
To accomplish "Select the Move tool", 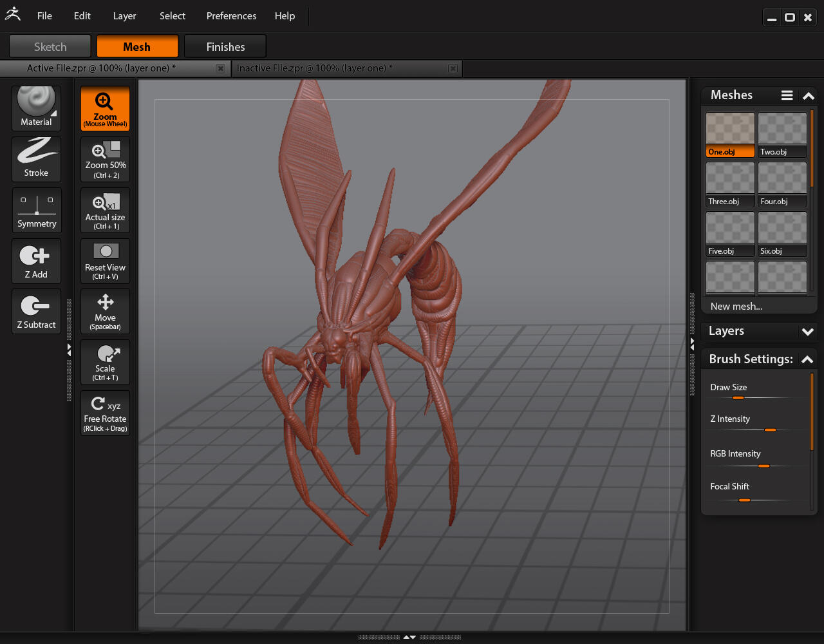I will [x=105, y=311].
